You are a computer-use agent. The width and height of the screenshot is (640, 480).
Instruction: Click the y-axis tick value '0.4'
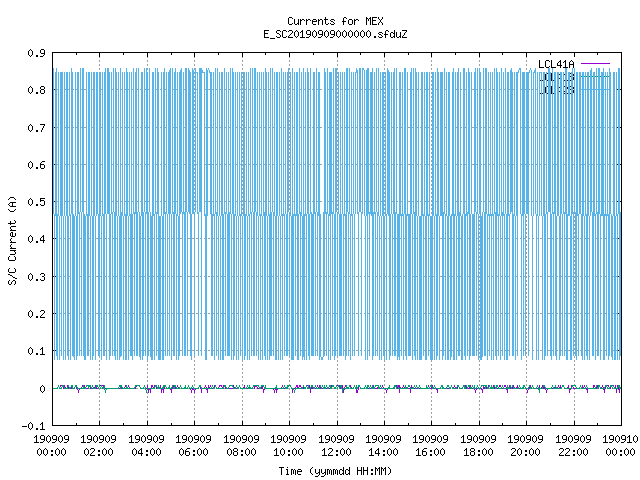(x=36, y=239)
